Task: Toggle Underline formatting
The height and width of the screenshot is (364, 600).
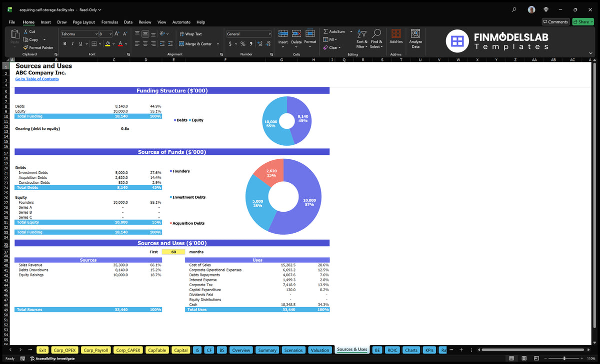Action: (x=80, y=44)
